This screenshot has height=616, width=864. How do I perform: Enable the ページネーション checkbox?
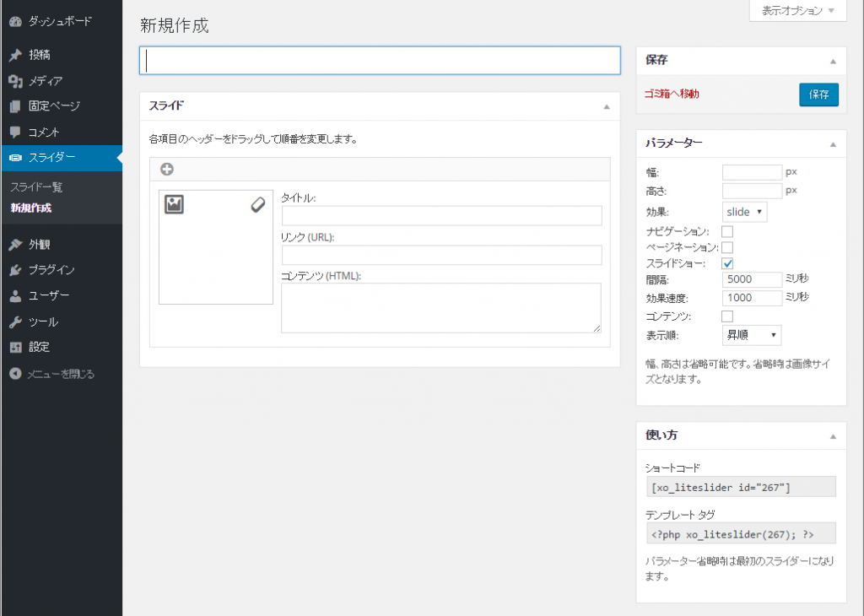coord(727,247)
